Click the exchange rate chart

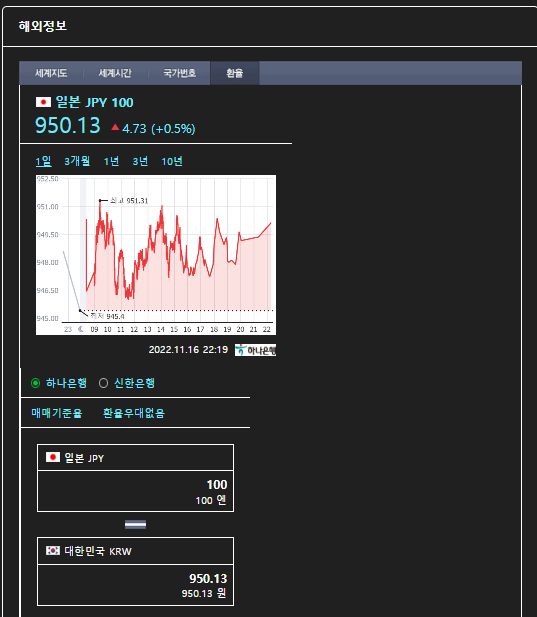(x=156, y=255)
